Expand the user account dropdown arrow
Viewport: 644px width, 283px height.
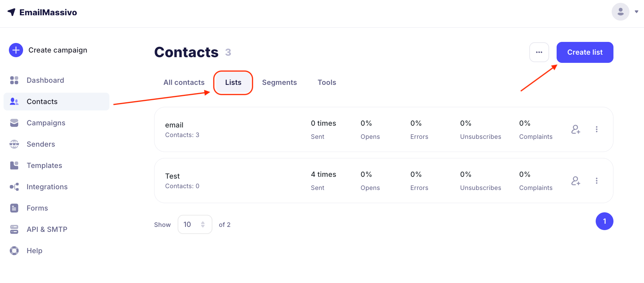(x=637, y=12)
